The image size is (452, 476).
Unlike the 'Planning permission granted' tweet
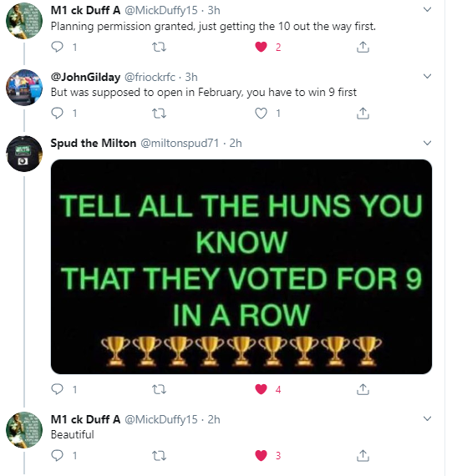(261, 47)
